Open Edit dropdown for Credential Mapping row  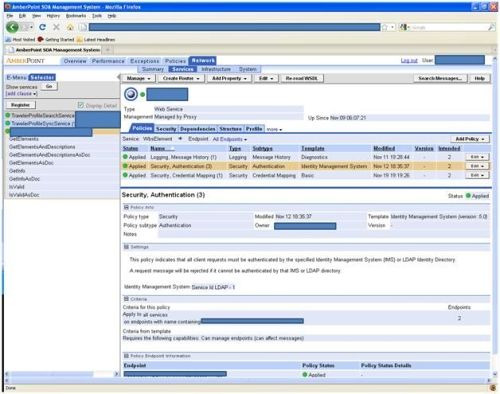click(477, 175)
